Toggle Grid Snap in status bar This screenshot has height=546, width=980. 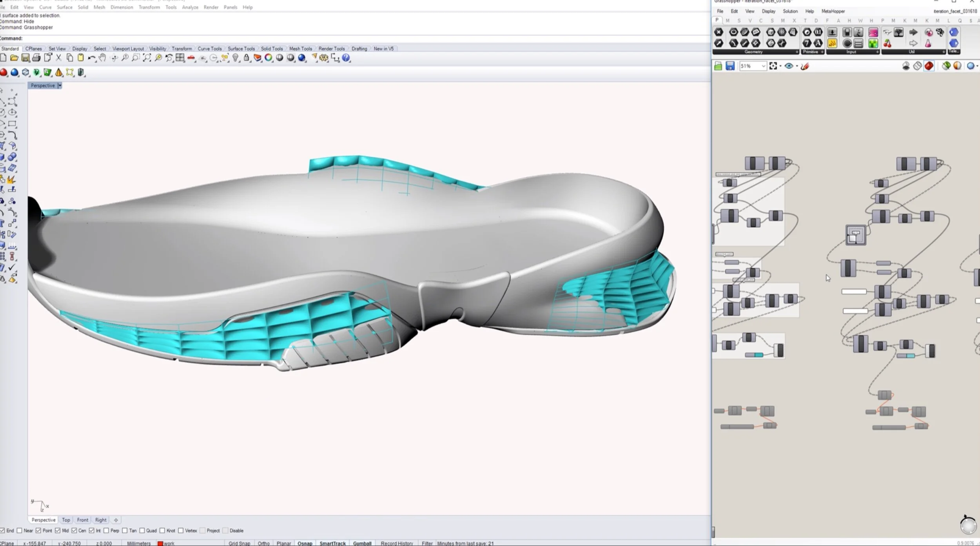click(x=239, y=543)
